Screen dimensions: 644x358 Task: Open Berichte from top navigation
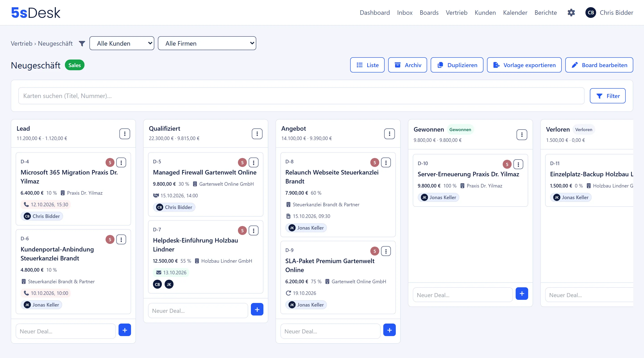(546, 13)
